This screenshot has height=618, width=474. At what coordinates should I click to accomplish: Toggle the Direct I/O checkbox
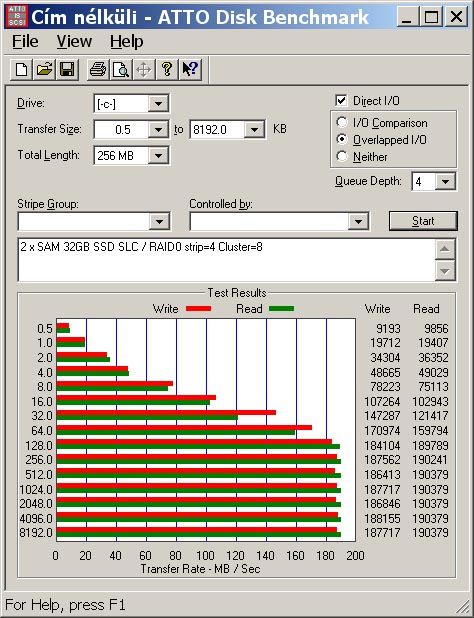click(x=341, y=101)
